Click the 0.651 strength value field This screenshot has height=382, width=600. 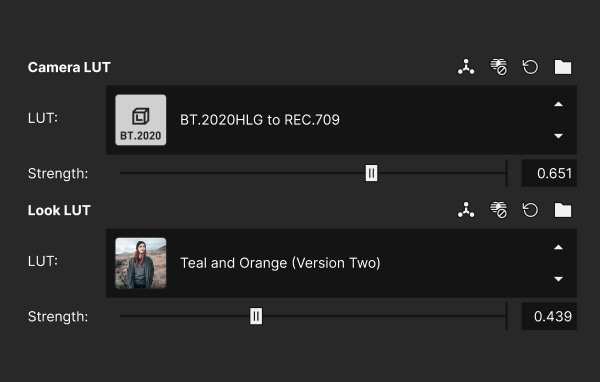549,173
